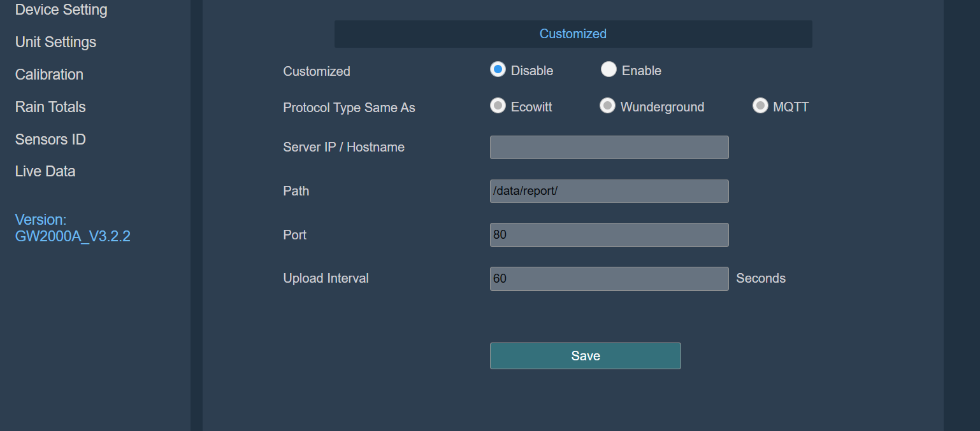The width and height of the screenshot is (980, 431).
Task: Click the Server IP / Hostname field
Action: [x=609, y=147]
